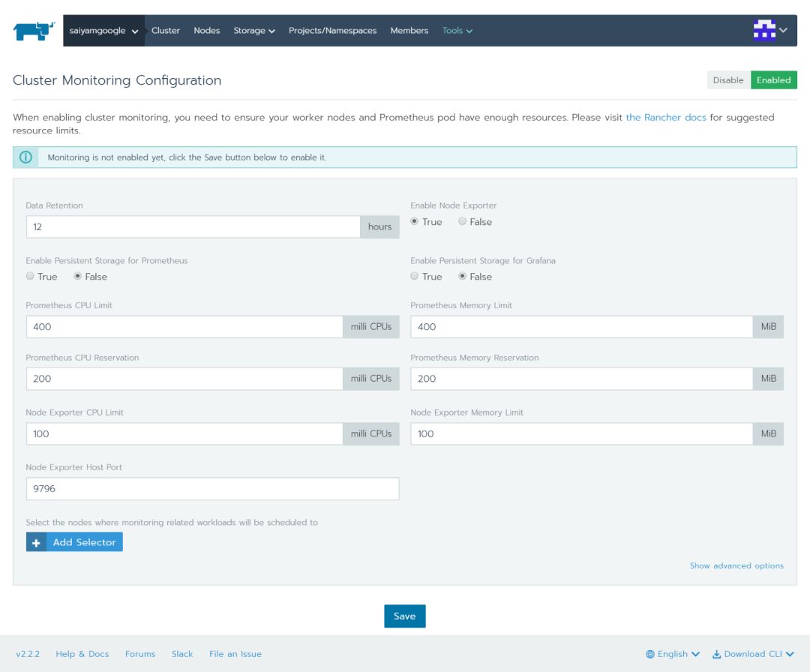The height and width of the screenshot is (672, 810).
Task: Click the Prometheus Memory Reservation field
Action: point(582,379)
